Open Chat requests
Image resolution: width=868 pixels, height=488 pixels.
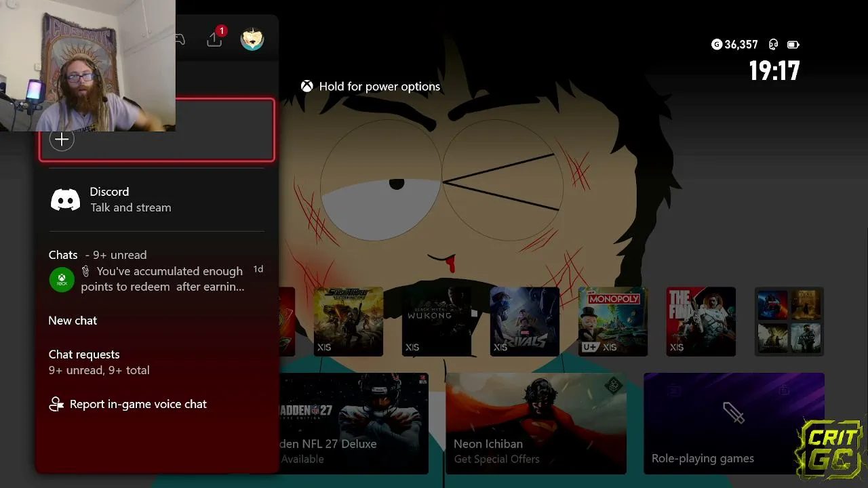(99, 362)
